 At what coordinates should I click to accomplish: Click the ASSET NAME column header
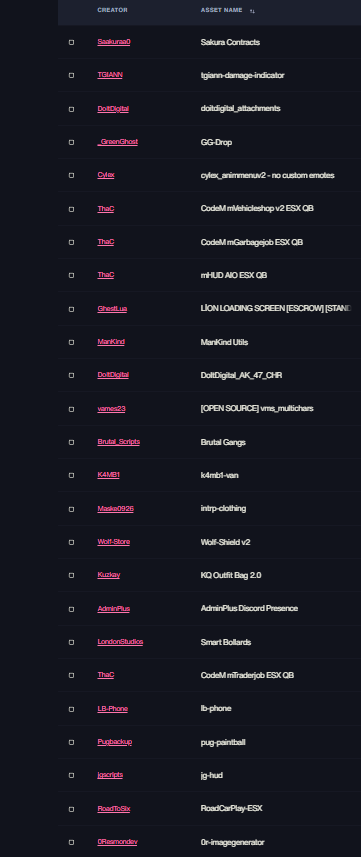tap(222, 10)
